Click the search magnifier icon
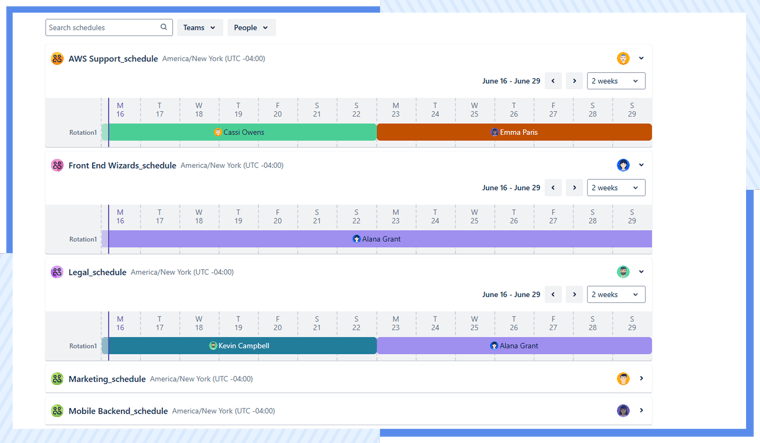 [164, 27]
